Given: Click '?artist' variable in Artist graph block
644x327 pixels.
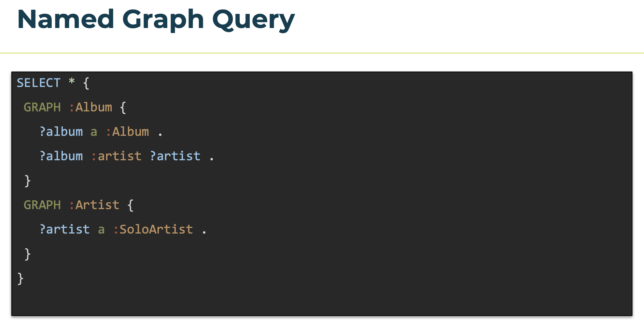Looking at the screenshot, I should click(x=64, y=229).
